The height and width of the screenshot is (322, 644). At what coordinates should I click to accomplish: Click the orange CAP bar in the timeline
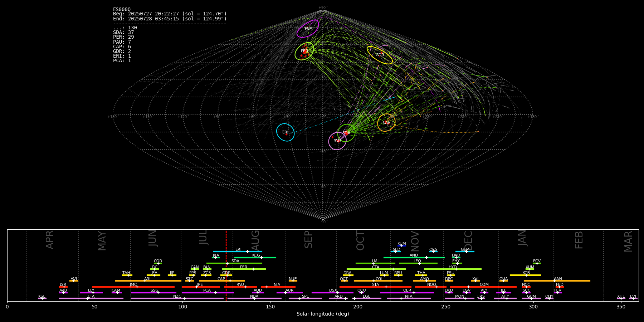222,281
